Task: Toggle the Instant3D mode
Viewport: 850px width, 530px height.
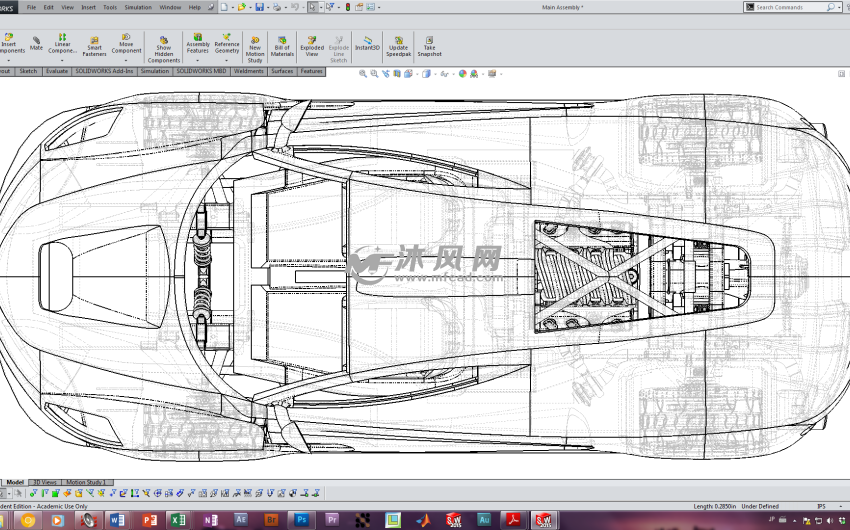Action: tap(368, 42)
